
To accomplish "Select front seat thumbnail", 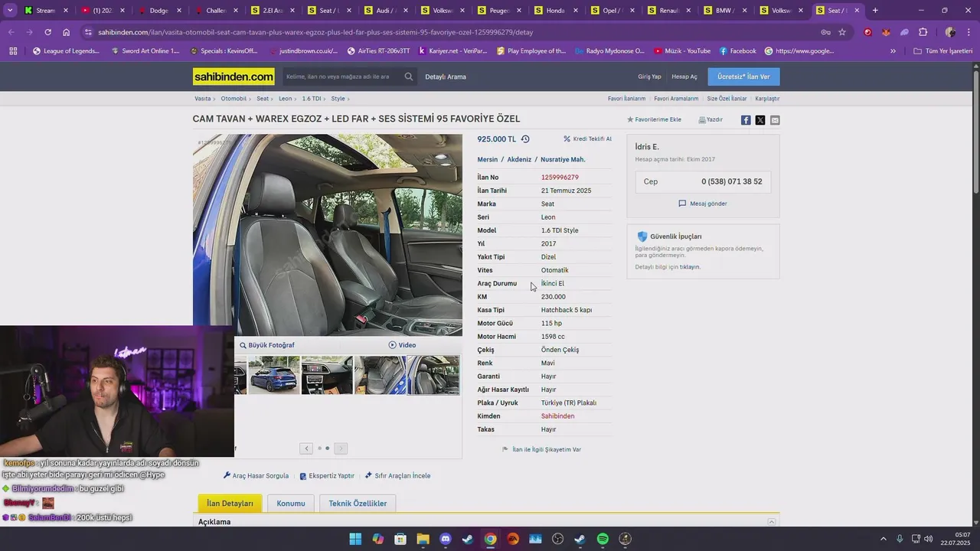I will tap(433, 375).
